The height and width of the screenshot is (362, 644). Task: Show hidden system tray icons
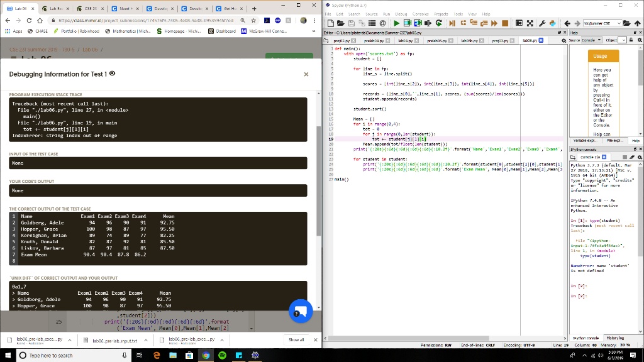584,355
